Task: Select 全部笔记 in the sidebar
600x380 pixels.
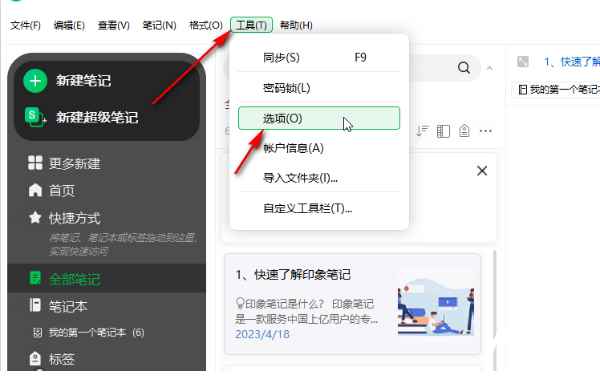Action: [x=75, y=279]
